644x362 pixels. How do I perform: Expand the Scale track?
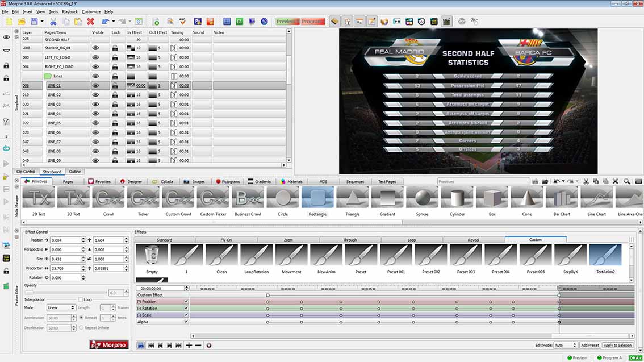pos(139,315)
